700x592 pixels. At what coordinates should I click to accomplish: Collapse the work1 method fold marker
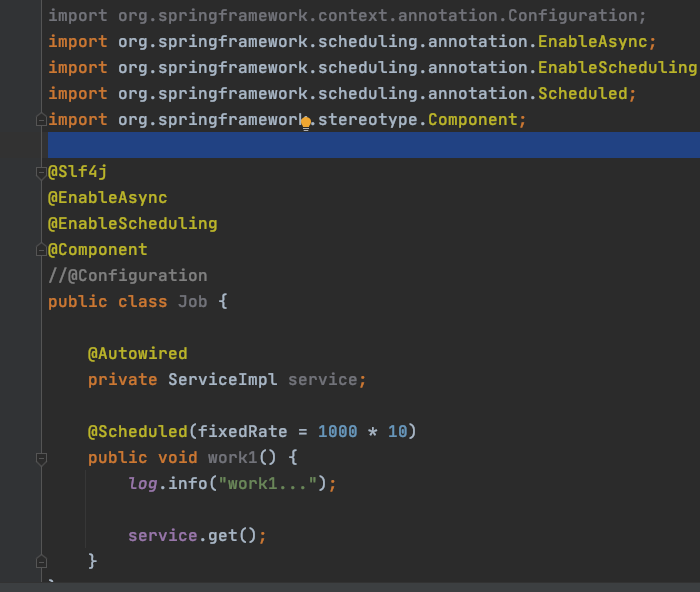(x=41, y=459)
